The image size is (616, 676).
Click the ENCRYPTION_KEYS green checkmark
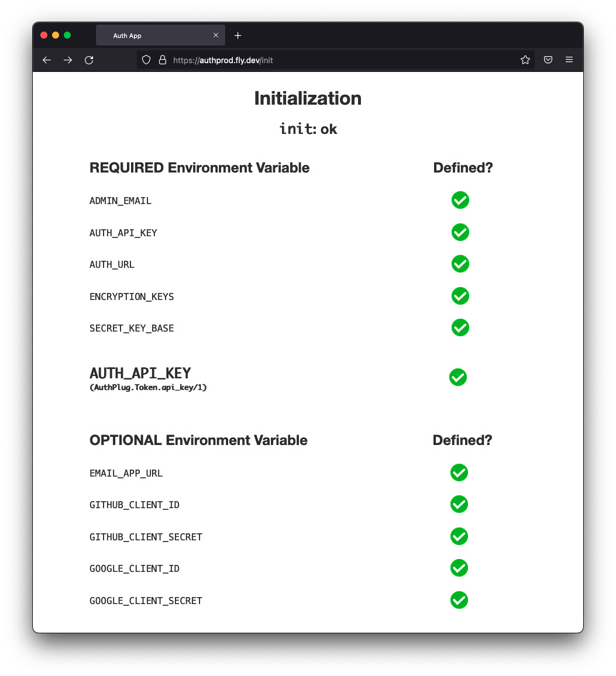(460, 296)
